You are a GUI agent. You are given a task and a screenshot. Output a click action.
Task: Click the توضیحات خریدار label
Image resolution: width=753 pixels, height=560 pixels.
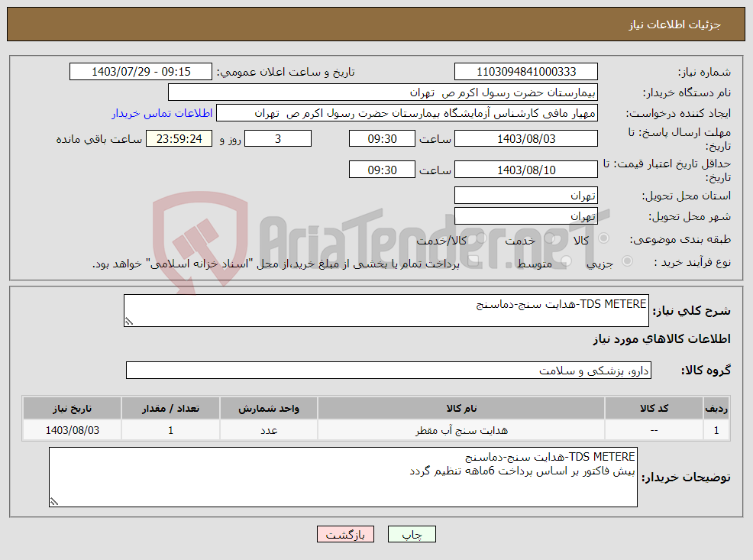click(687, 477)
